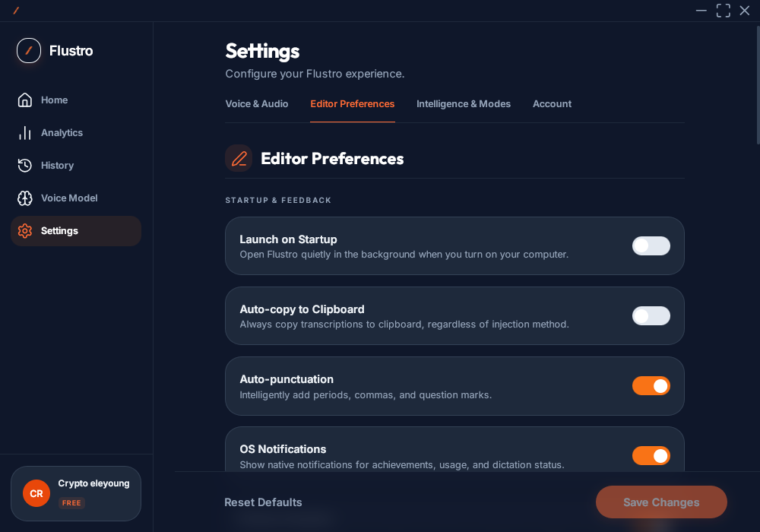Maximize the Flustro window
This screenshot has height=532, width=760.
[724, 10]
